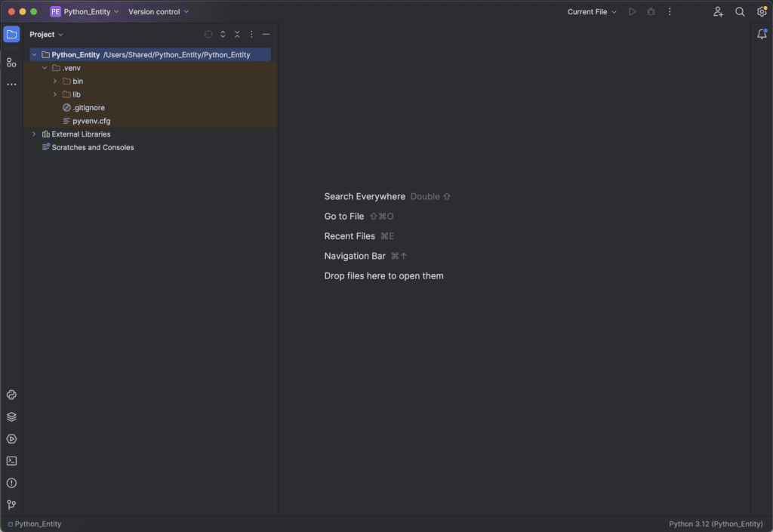773x532 pixels.
Task: Open the Structure tool window icon
Action: tap(11, 63)
